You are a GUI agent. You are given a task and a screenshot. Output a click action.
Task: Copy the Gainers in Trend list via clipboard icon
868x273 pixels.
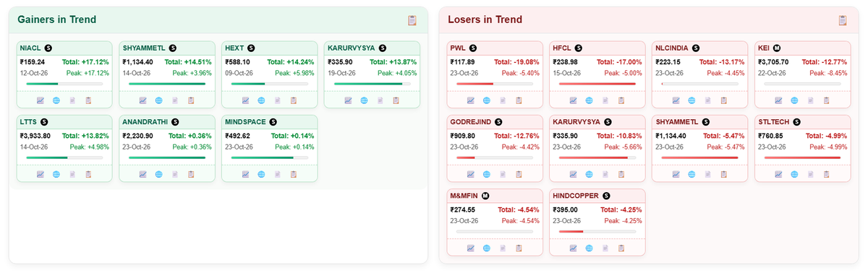[x=412, y=20]
